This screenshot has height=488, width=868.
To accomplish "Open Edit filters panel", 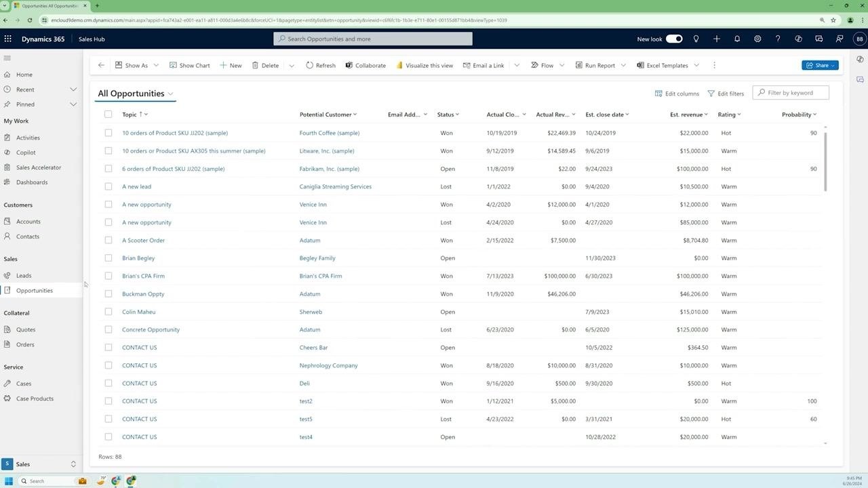I will click(x=726, y=94).
